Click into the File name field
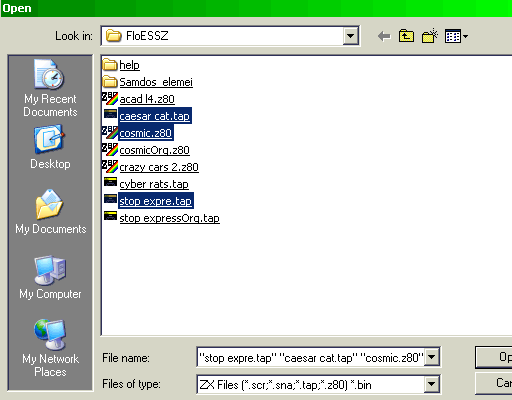The width and height of the screenshot is (512, 400). 311,357
